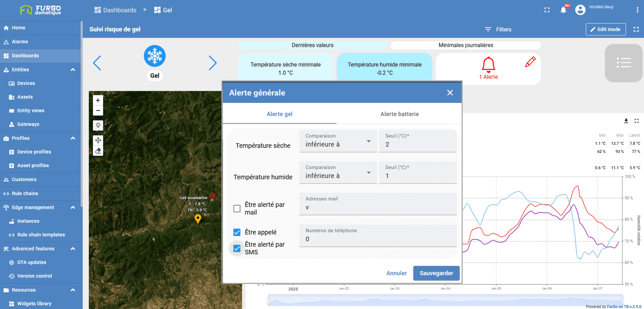Click Annuler to cancel the dialog
This screenshot has height=309, width=644.
point(396,273)
